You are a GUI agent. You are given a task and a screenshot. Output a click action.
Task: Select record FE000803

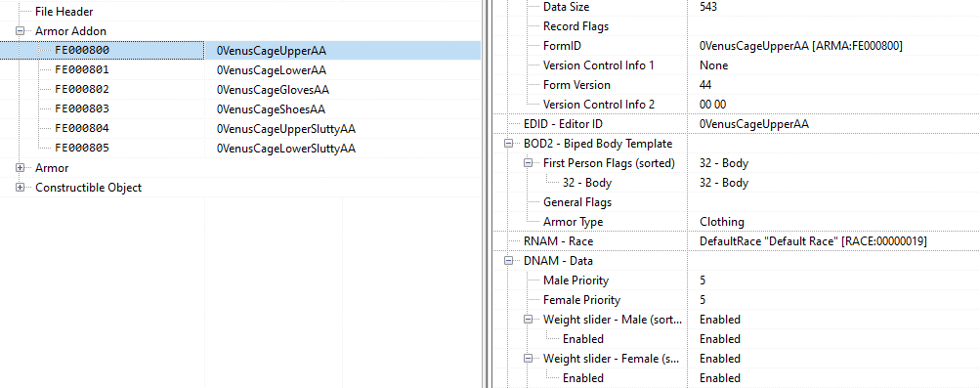click(82, 108)
